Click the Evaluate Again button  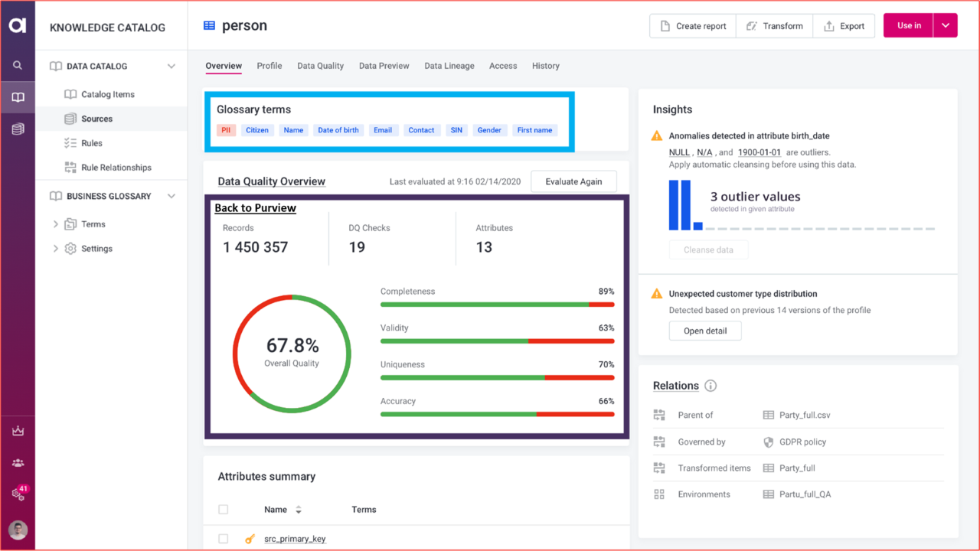coord(573,181)
